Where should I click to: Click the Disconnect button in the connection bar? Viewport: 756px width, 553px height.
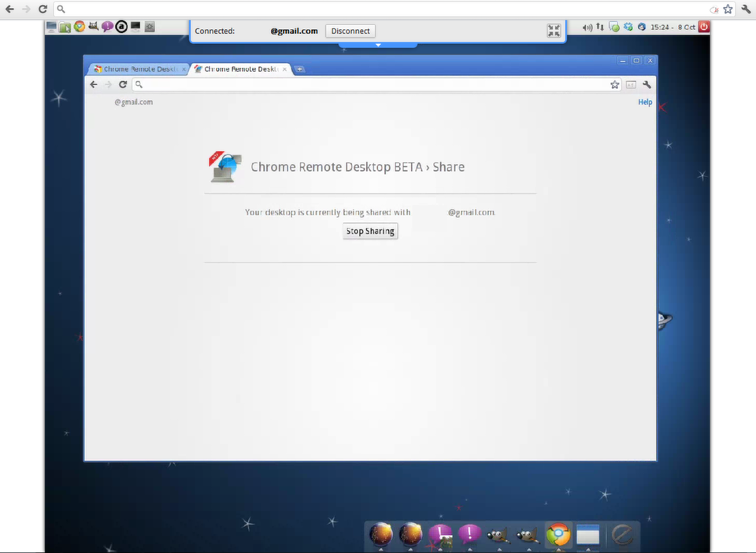click(350, 31)
